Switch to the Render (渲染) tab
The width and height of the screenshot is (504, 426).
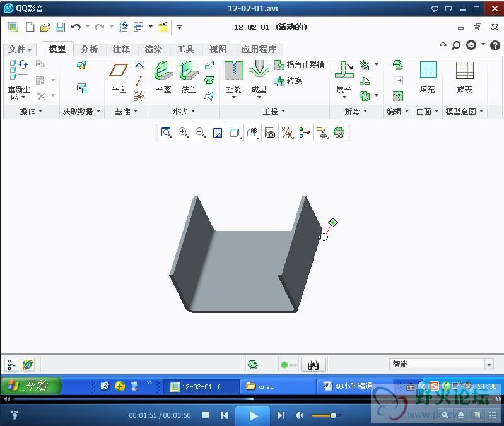pyautogui.click(x=153, y=49)
